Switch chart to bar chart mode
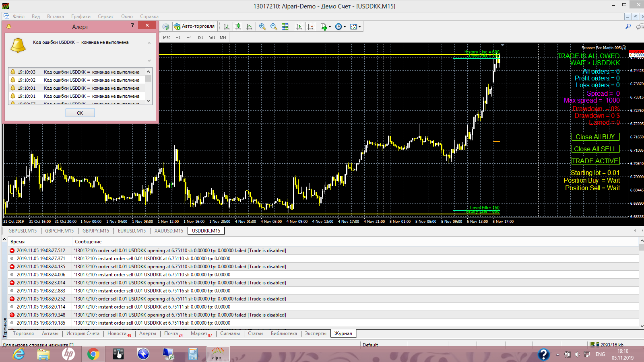The image size is (644, 362). tap(227, 27)
